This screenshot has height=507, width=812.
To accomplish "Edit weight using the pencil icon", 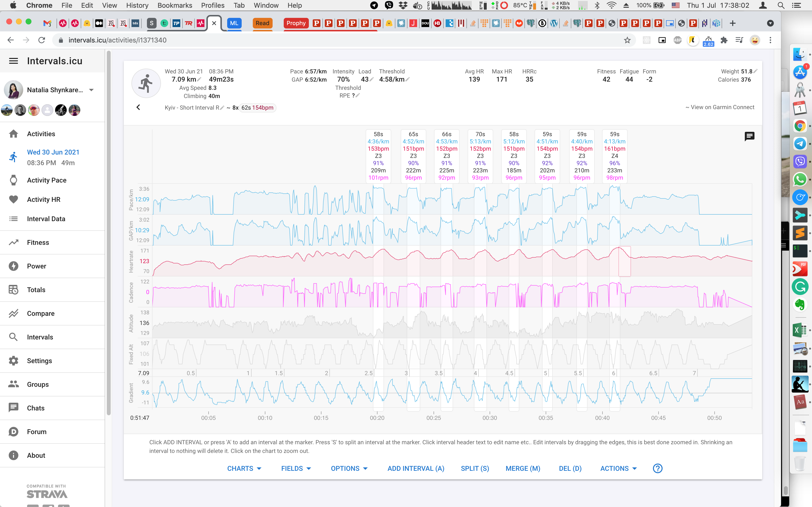I will tap(755, 71).
